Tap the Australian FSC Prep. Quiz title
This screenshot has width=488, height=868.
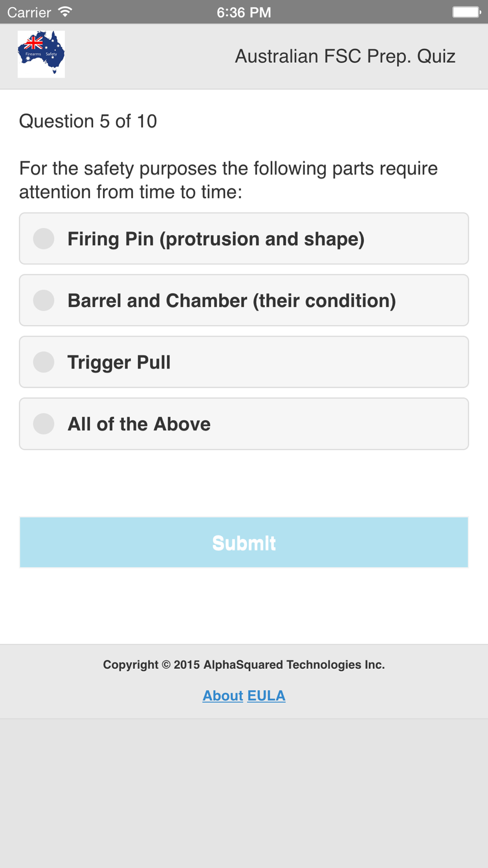pos(345,57)
